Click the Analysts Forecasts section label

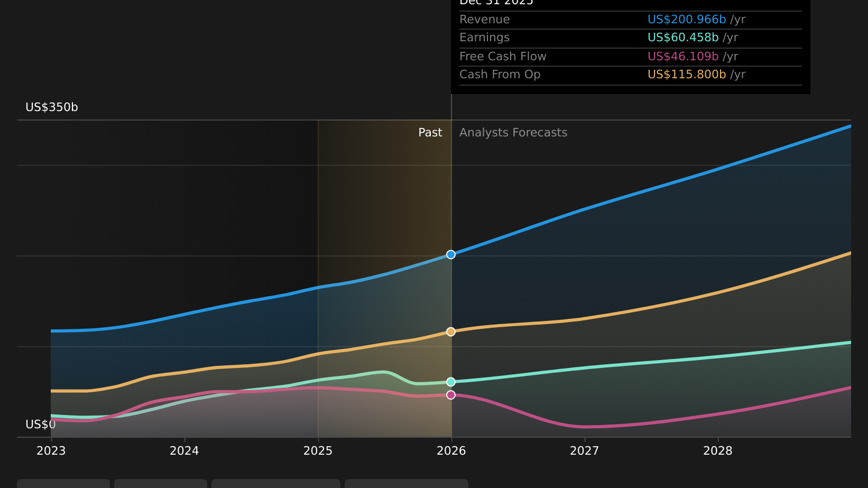click(513, 133)
